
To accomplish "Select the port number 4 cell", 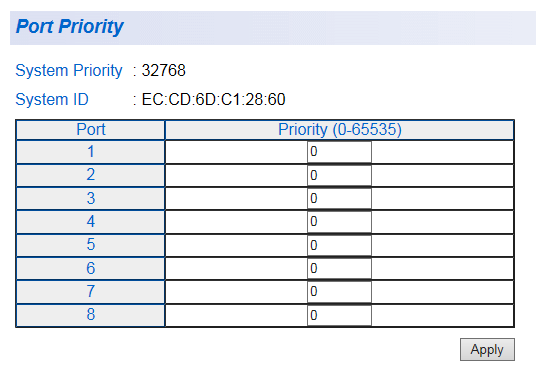I will click(x=91, y=222).
